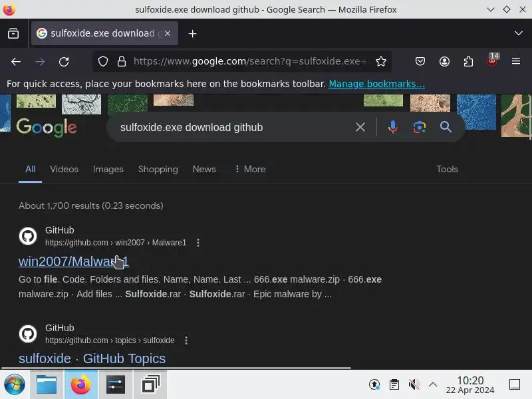Viewport: 532px width, 399px height.
Task: Open the Firefox View icon in tab bar
Action: (13, 33)
